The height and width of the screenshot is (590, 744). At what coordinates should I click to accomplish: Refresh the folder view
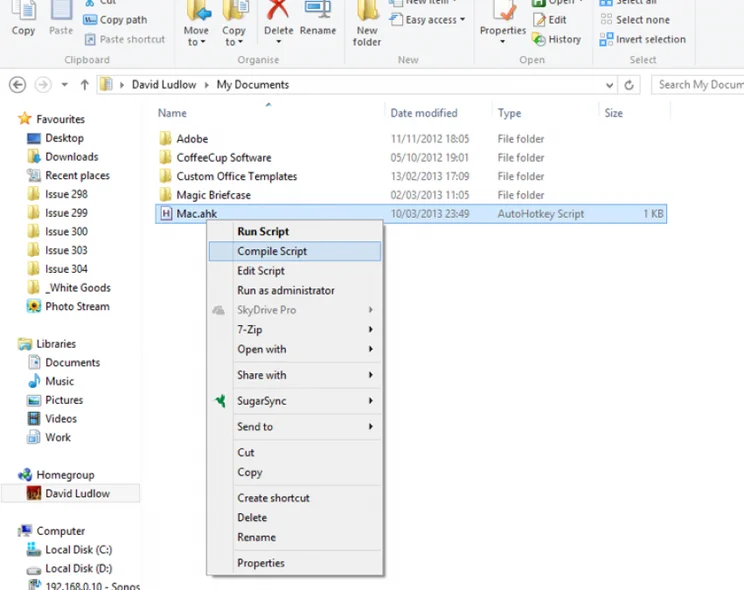629,85
